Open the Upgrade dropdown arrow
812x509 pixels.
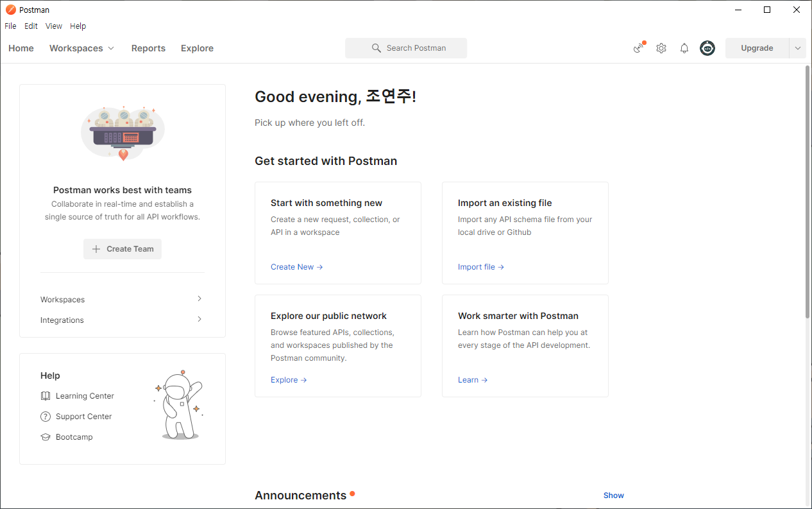(798, 48)
